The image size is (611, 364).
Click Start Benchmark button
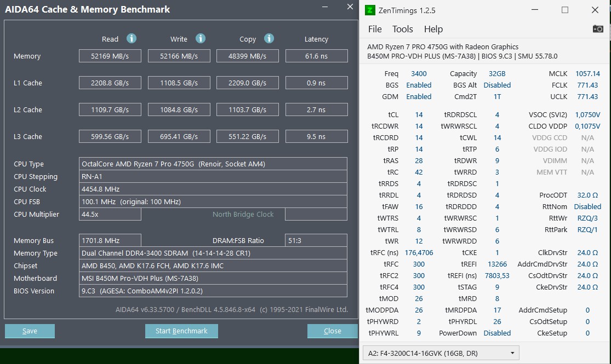[181, 331]
